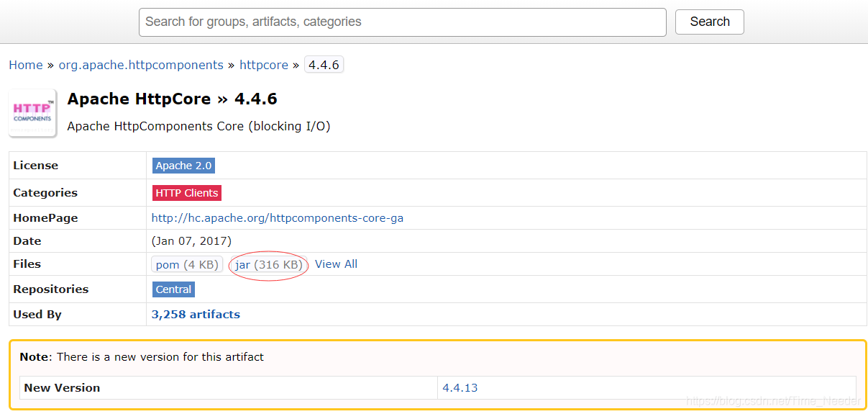Select the HomePage row label
The width and height of the screenshot is (868, 414).
45,218
